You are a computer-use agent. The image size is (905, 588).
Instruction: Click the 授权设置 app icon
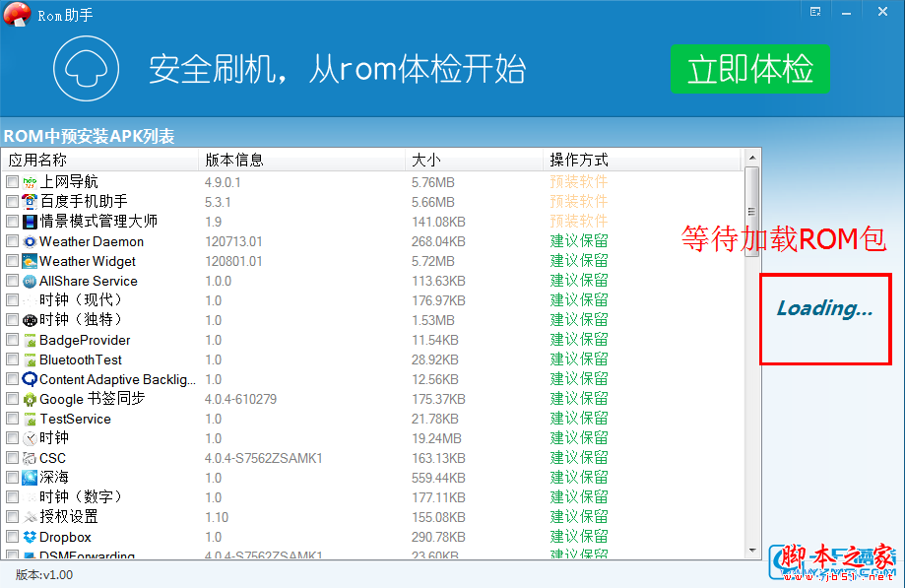(30, 517)
